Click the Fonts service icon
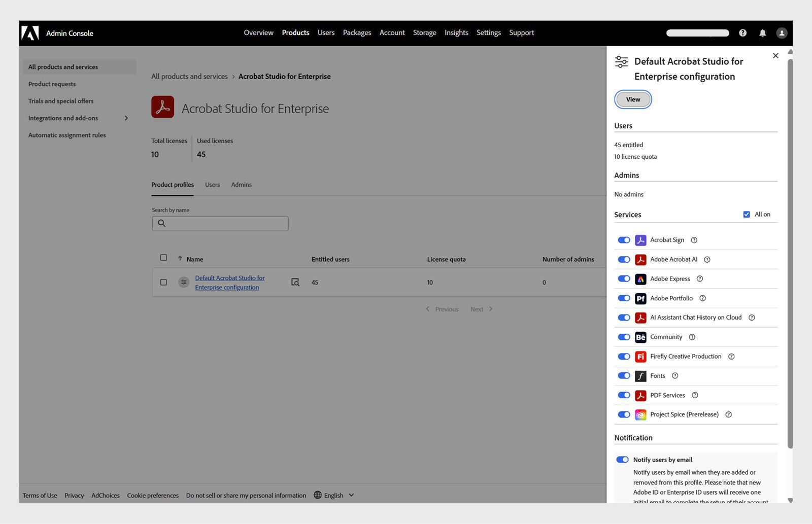The height and width of the screenshot is (524, 812). click(x=640, y=376)
